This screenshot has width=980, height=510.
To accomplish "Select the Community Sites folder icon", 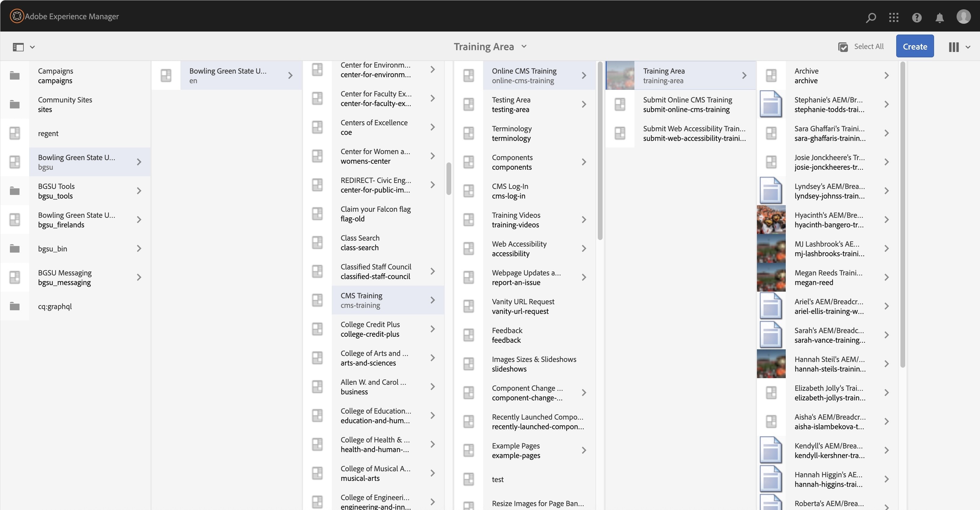I will [15, 104].
